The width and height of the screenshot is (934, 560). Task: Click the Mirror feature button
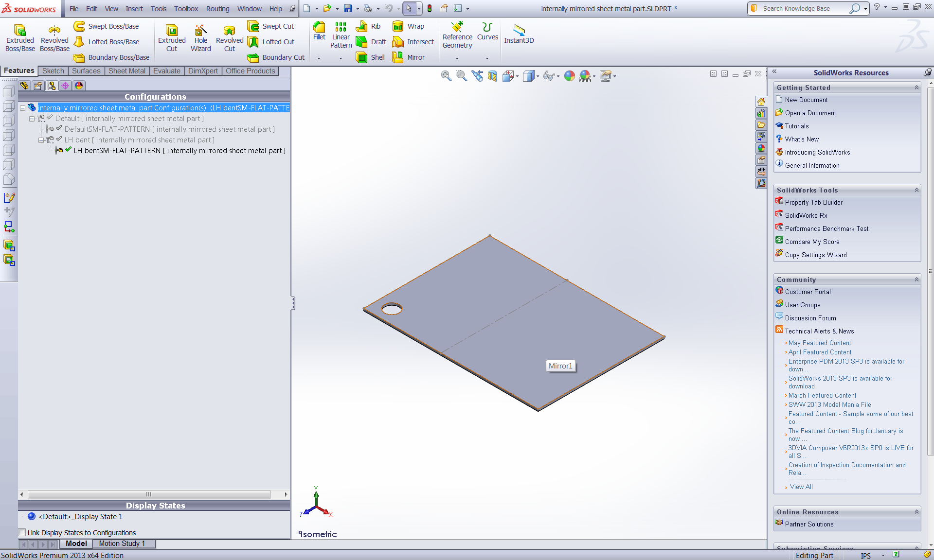[x=409, y=57]
